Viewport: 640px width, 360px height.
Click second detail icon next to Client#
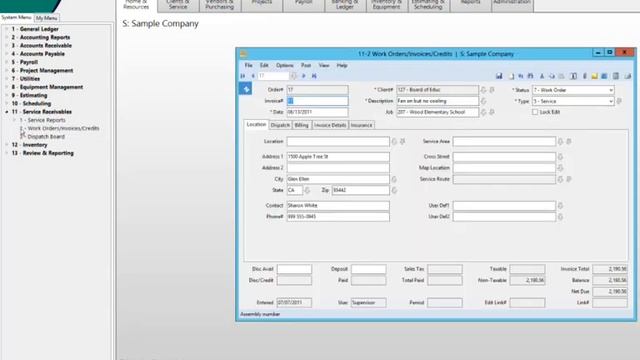pos(492,90)
